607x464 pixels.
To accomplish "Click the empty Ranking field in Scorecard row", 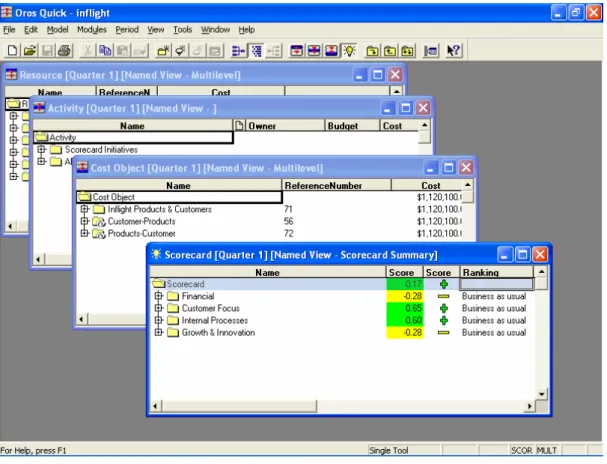I will click(496, 284).
